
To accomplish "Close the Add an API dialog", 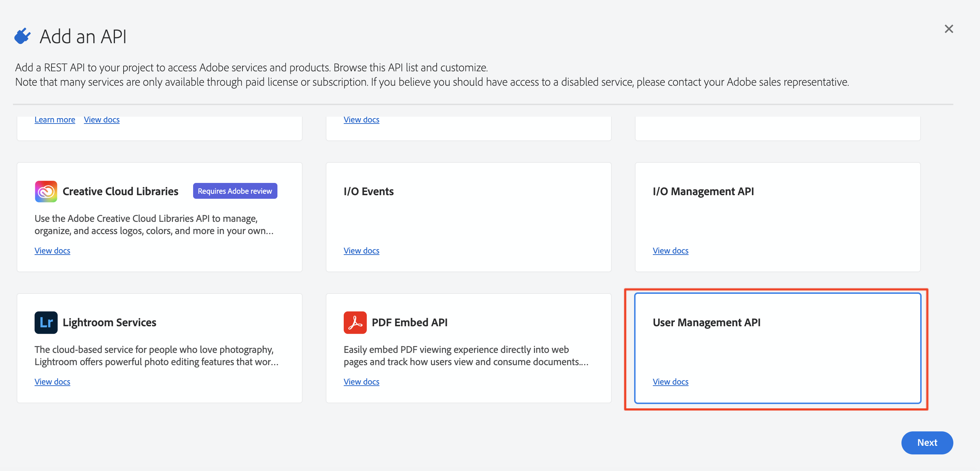I will tap(948, 29).
